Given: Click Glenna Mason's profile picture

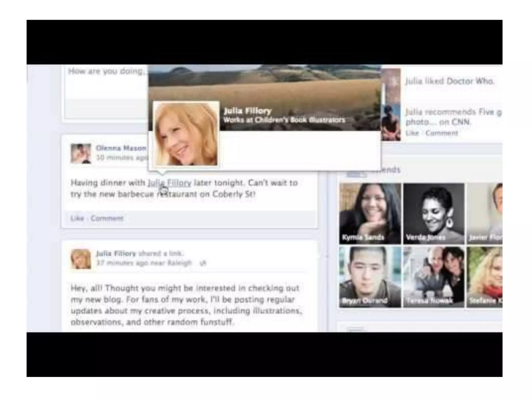Looking at the screenshot, I should (81, 154).
